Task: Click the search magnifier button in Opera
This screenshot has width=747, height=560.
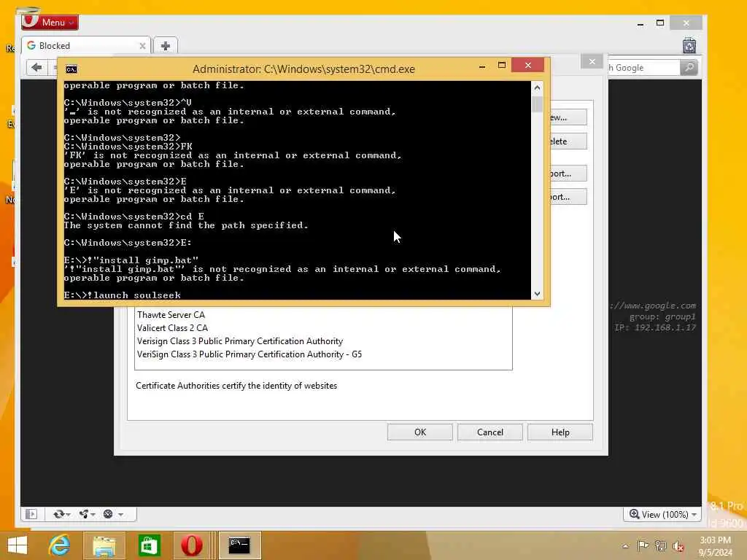Action: pos(689,68)
